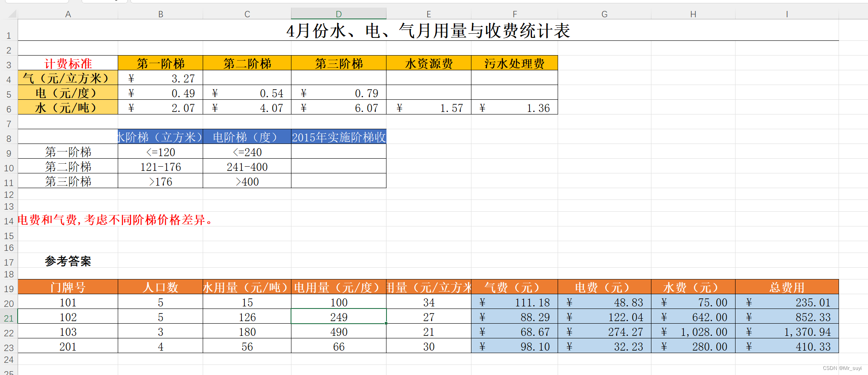Click the 气（元/立方米）cell
This screenshot has width=868, height=375.
pos(68,78)
